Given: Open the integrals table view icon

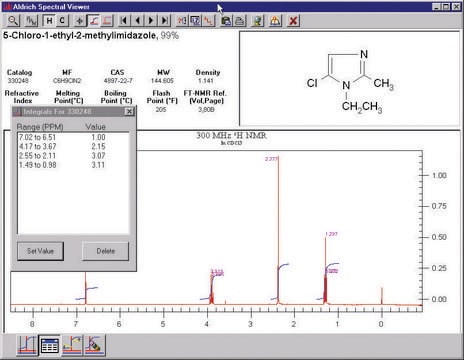Looking at the screenshot, I should click(x=49, y=345).
